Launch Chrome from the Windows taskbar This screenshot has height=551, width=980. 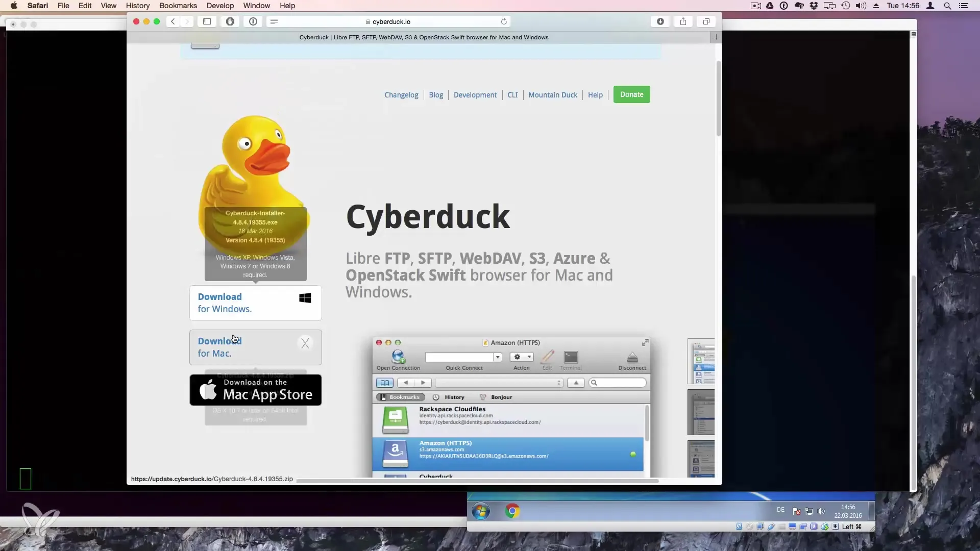tap(512, 511)
